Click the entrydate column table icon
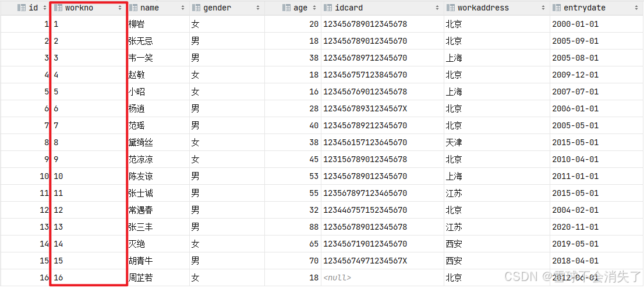The height and width of the screenshot is (288, 644). point(557,8)
